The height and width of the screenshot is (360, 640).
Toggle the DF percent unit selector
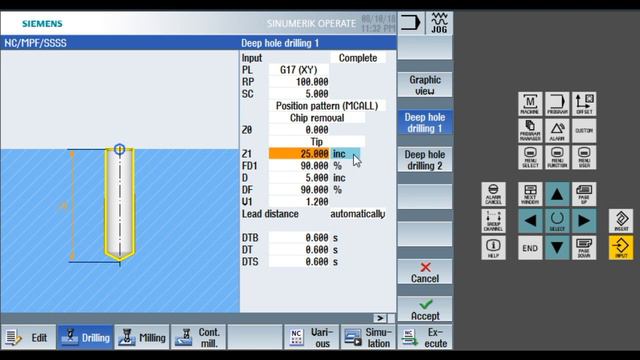pyautogui.click(x=338, y=190)
